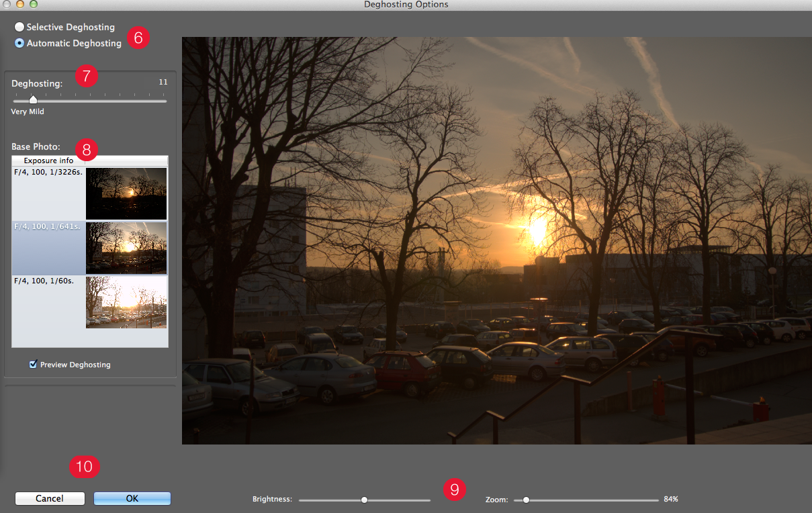Confirm deghosting with the OK button

[132, 498]
